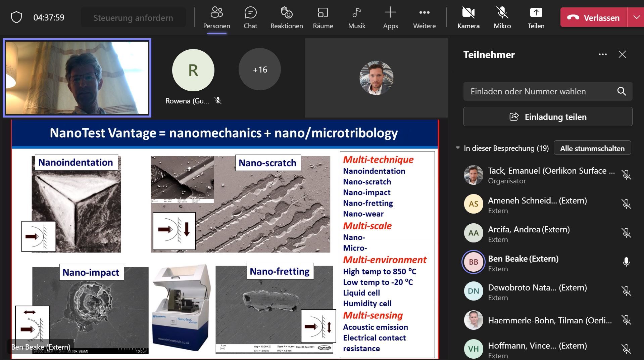Open Teilnehmer panel more options
The width and height of the screenshot is (644, 360).
click(603, 54)
